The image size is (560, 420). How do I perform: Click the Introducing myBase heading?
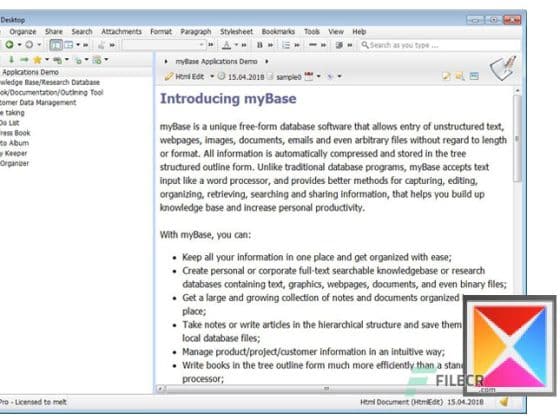228,99
